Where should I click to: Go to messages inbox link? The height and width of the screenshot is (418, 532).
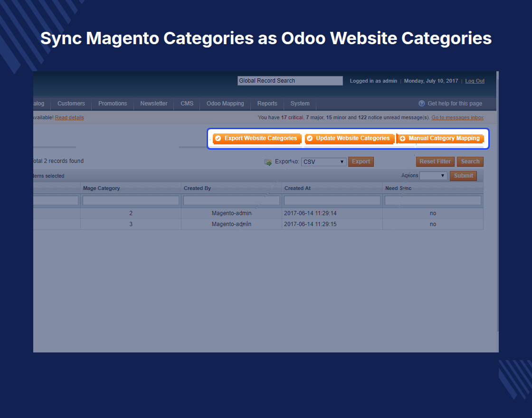(457, 117)
